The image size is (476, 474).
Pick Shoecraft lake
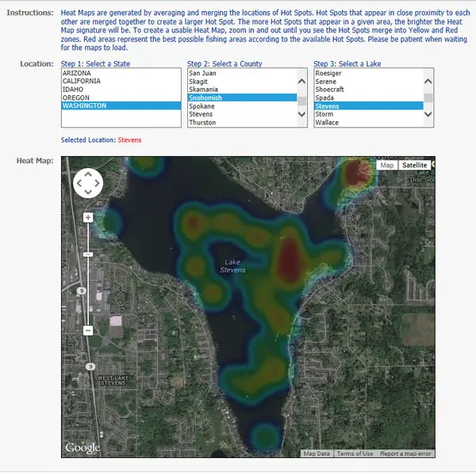(369, 90)
